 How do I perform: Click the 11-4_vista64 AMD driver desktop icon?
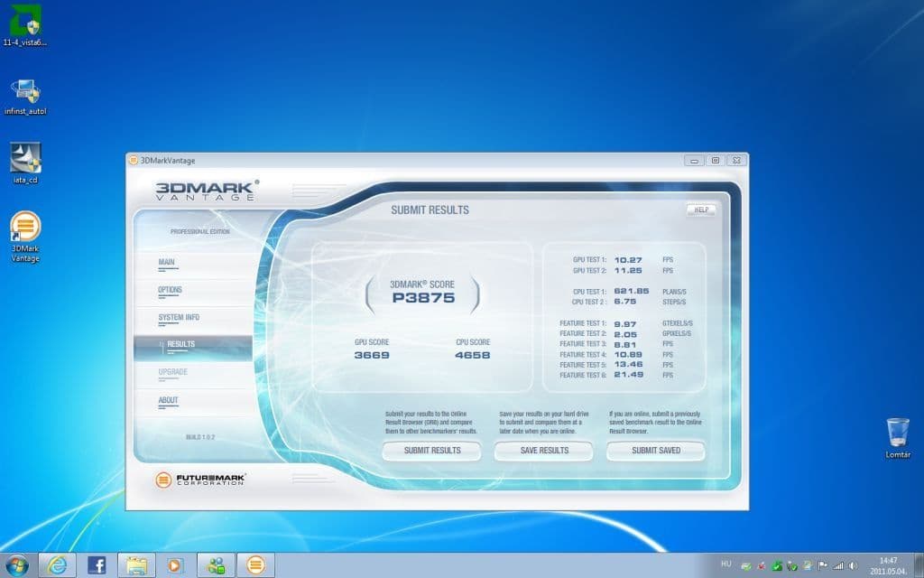[25, 21]
